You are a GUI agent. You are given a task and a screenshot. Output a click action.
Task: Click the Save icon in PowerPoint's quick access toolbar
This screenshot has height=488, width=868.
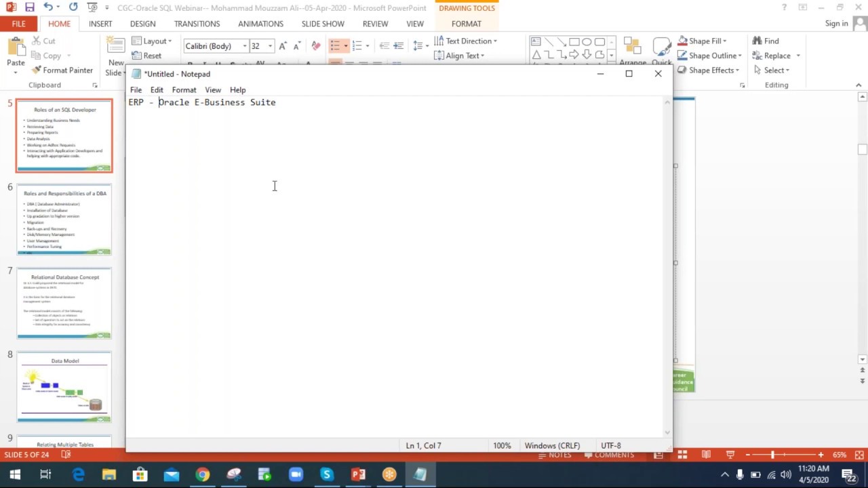[x=29, y=7]
